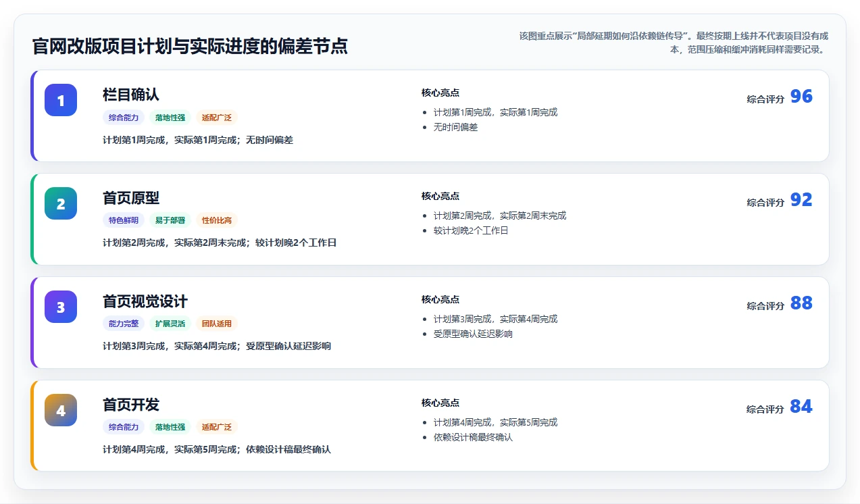Viewport: 860px width, 504px height.
Task: Select the 性价比高 tag
Action: click(217, 221)
